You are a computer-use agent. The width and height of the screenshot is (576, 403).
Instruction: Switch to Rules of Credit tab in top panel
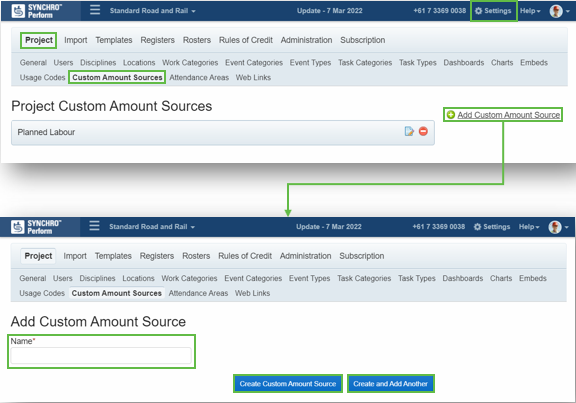[246, 40]
